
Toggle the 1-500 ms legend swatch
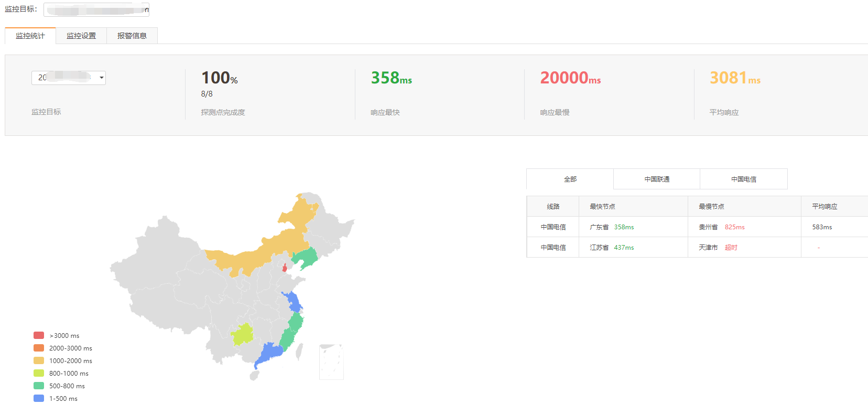pos(39,398)
